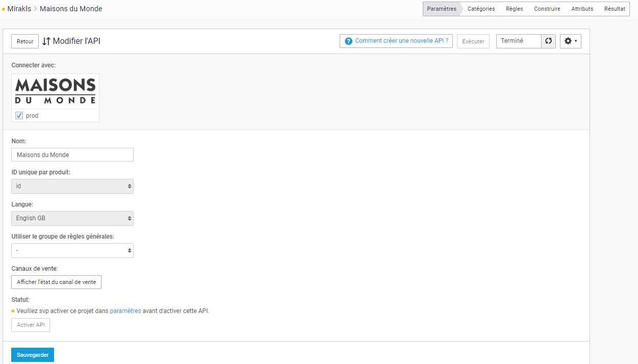
Task: Click the Maisons du Monde logo
Action: click(x=56, y=91)
